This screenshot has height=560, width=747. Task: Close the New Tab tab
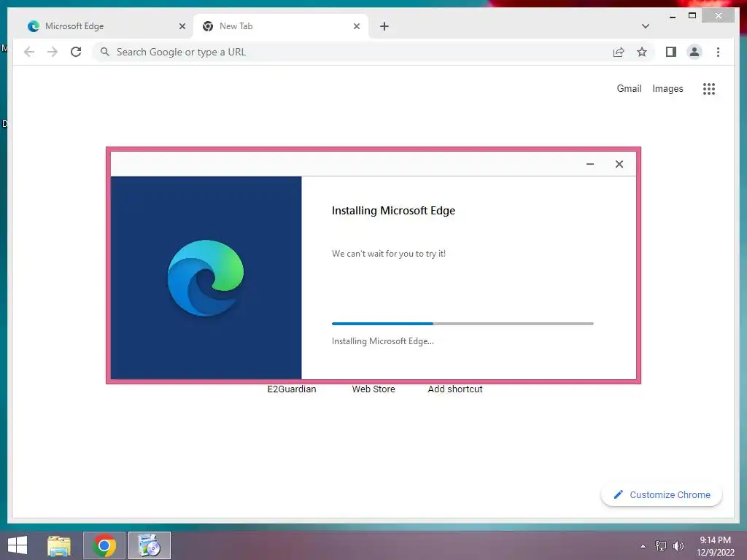point(356,26)
